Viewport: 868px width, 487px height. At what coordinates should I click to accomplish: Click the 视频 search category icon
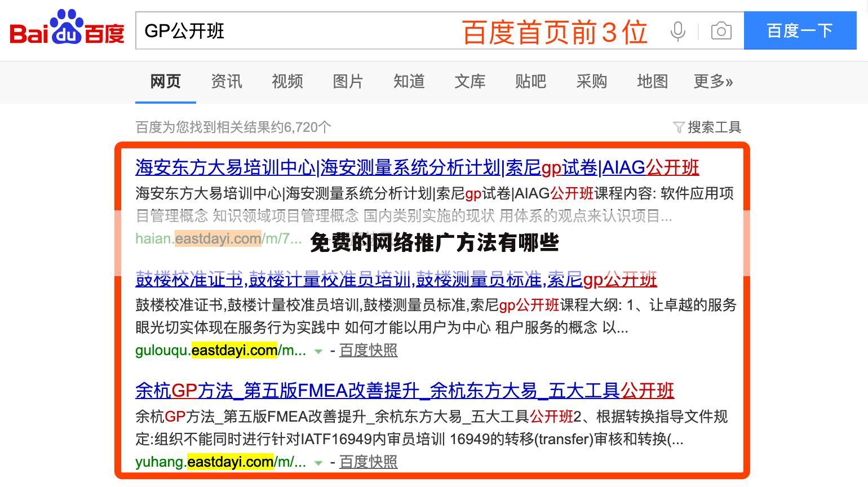pyautogui.click(x=287, y=82)
